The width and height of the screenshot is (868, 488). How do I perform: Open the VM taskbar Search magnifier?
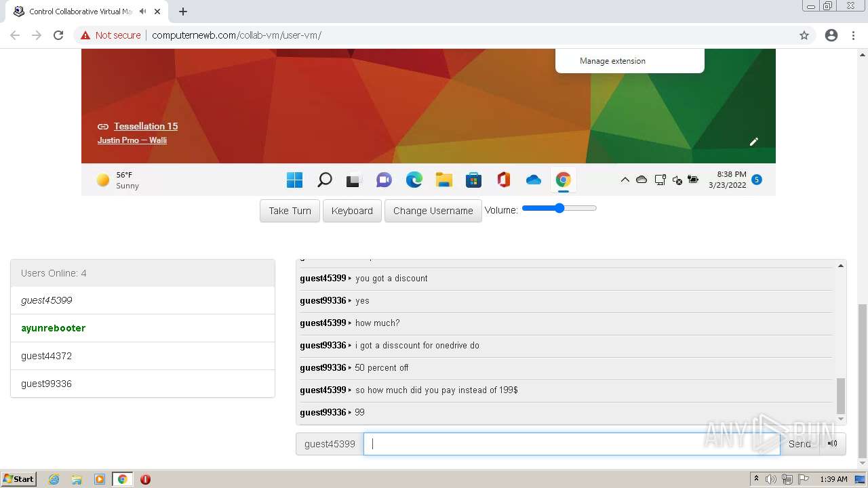pyautogui.click(x=325, y=180)
